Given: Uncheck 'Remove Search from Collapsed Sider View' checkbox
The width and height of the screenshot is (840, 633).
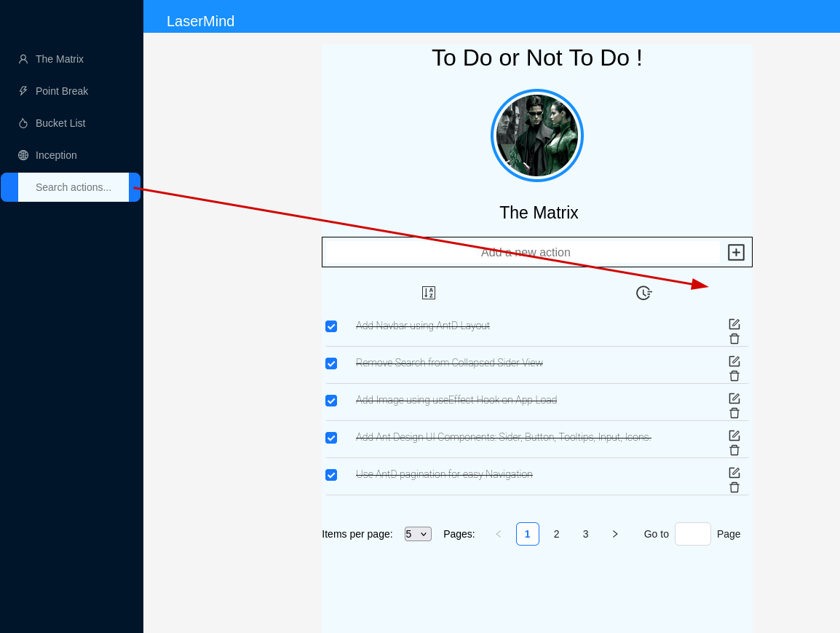Looking at the screenshot, I should [331, 363].
